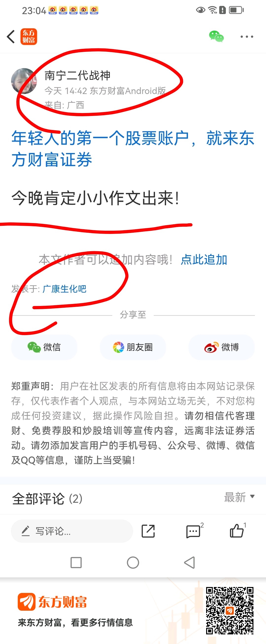Image resolution: width=266 pixels, height=644 pixels.
Task: Open 南宁二代战神 profile avatar
Action: pyautogui.click(x=24, y=81)
